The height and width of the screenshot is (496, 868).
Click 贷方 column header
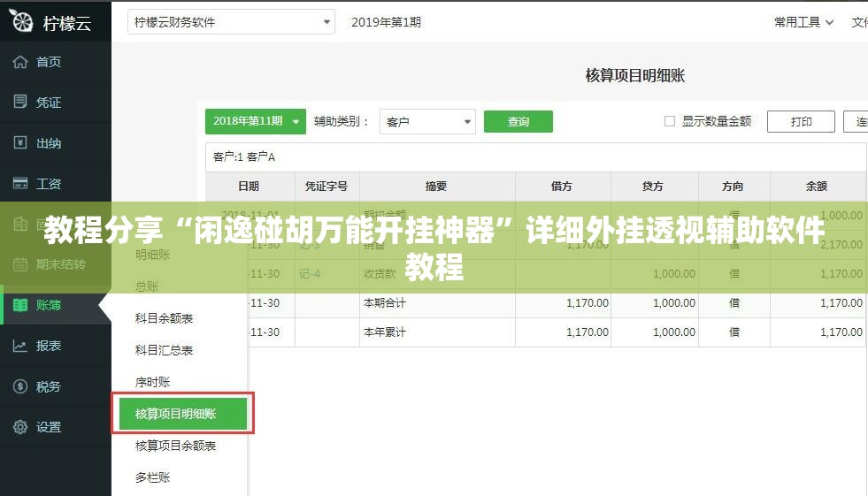pos(653,187)
